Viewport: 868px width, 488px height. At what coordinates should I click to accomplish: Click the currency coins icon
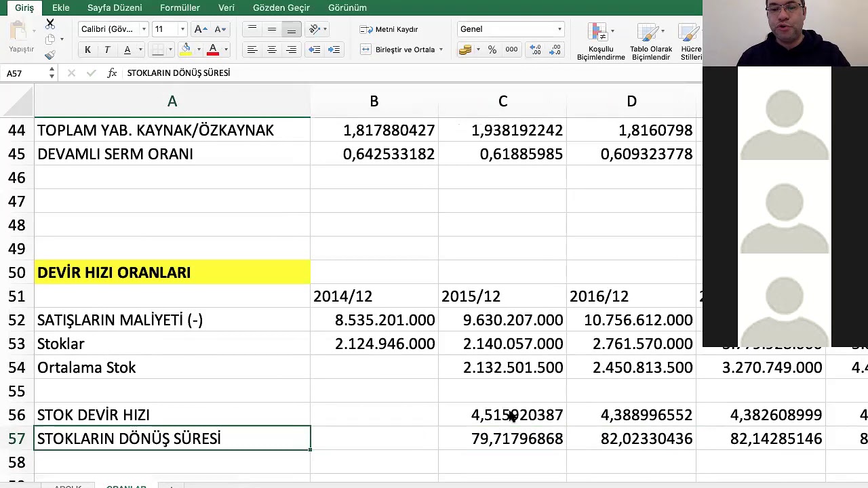465,49
